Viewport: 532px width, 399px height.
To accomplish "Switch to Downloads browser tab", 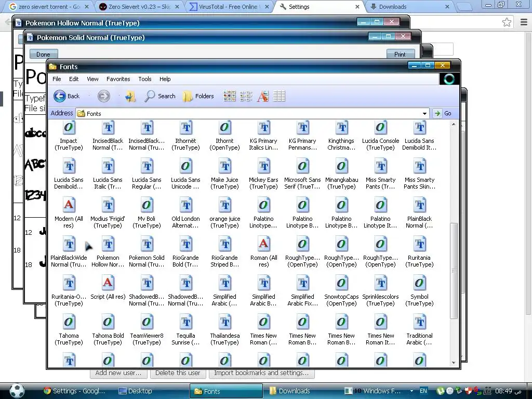I will (410, 7).
